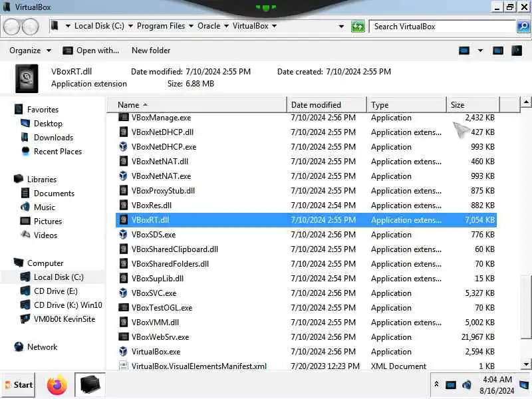Sort by the Name column header
Image resolution: width=532 pixels, height=399 pixels.
tap(197, 105)
